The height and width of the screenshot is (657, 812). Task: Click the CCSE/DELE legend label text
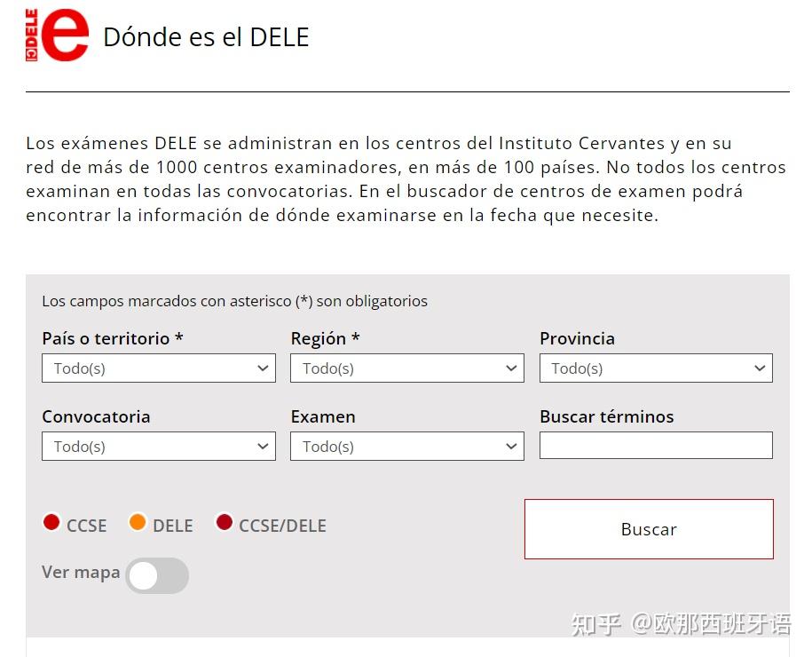coord(283,526)
